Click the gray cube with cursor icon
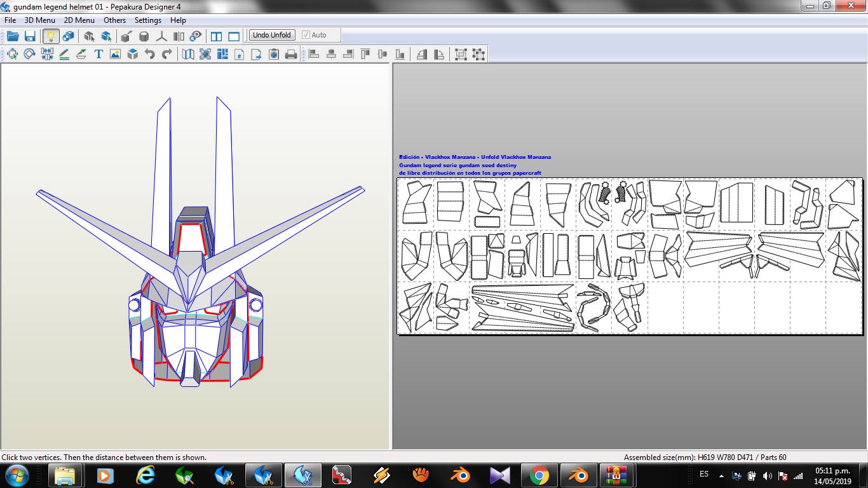 tap(90, 36)
